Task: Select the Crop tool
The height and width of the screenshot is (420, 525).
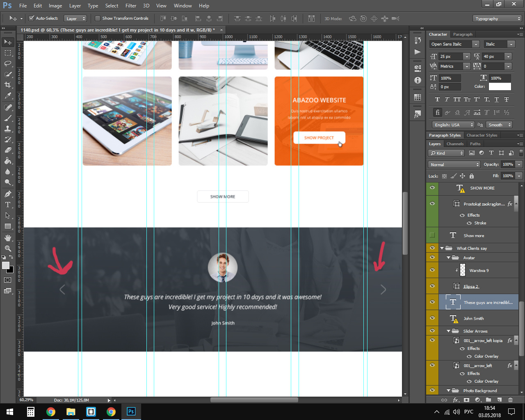Action: (8, 85)
